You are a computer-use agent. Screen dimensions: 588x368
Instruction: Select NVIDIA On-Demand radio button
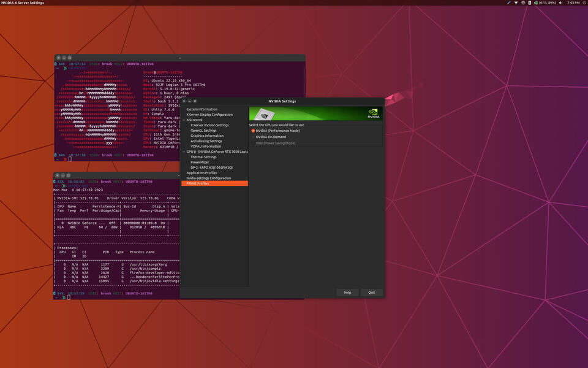point(253,137)
